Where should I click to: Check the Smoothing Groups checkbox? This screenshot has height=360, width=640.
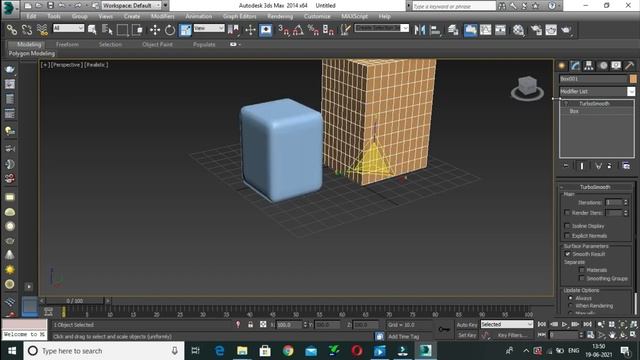point(582,278)
